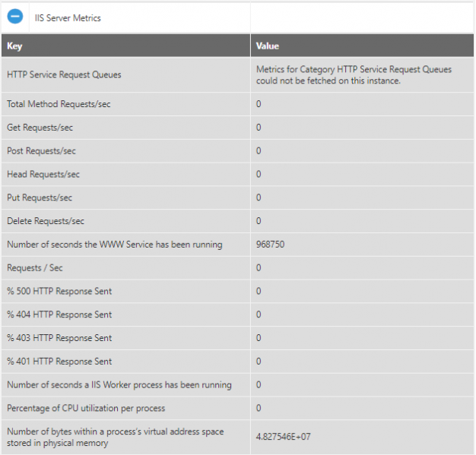Click the IIS Server Metrics title
Image resolution: width=476 pixels, height=455 pixels.
pos(68,18)
